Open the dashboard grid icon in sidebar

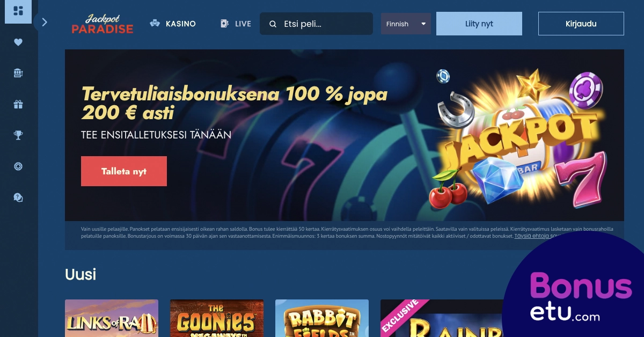18,11
